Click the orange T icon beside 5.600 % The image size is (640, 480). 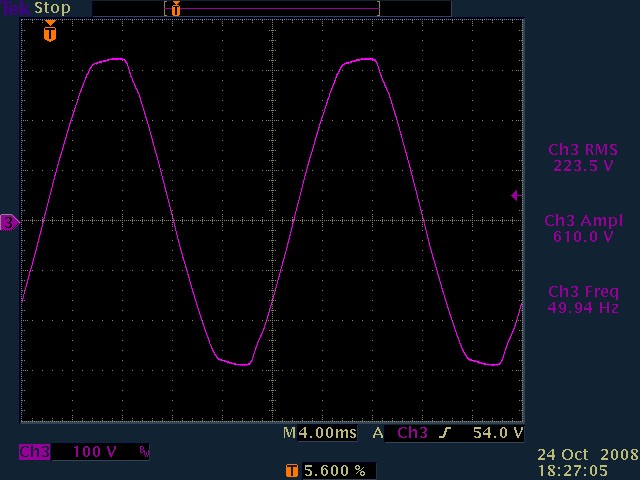(291, 469)
